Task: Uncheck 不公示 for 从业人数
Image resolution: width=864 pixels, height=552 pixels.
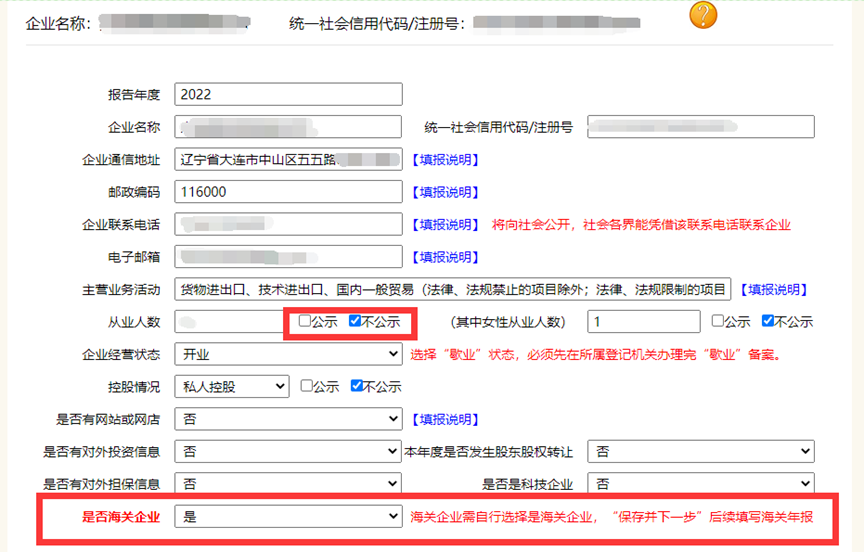Action: [x=355, y=321]
